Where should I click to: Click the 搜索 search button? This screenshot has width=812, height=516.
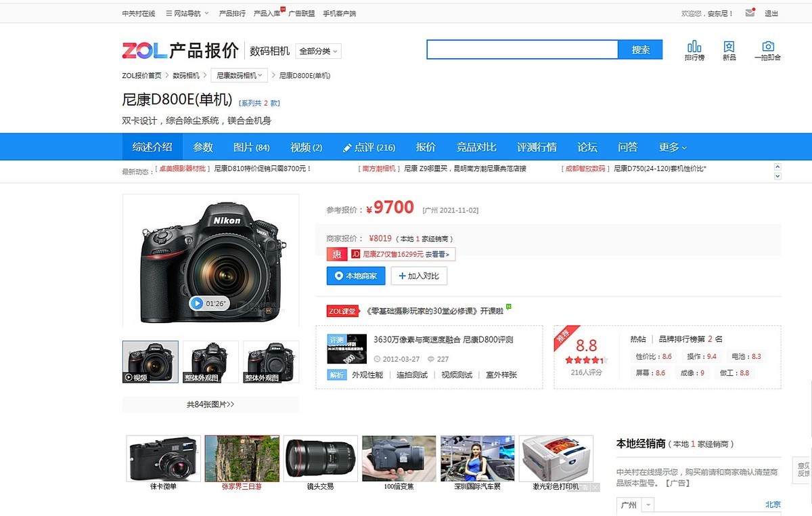coord(641,49)
